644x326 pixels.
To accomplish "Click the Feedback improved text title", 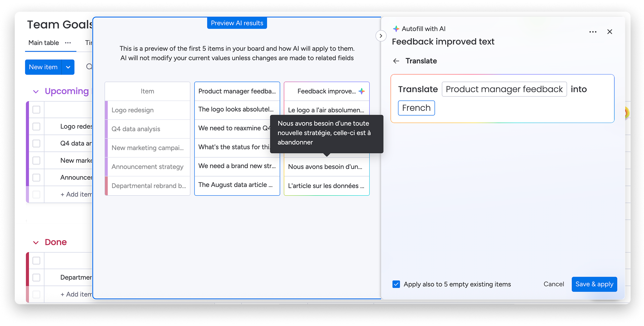I will click(443, 42).
